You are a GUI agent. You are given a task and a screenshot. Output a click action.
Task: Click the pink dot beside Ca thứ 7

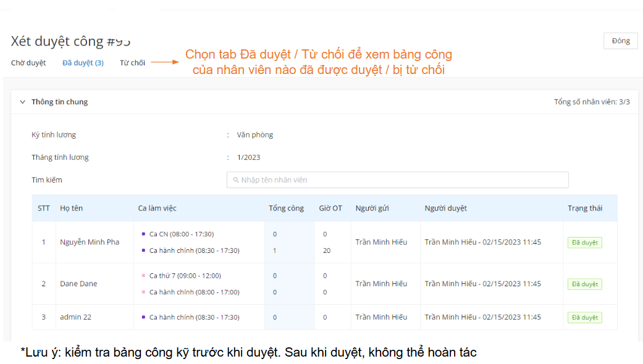point(143,276)
